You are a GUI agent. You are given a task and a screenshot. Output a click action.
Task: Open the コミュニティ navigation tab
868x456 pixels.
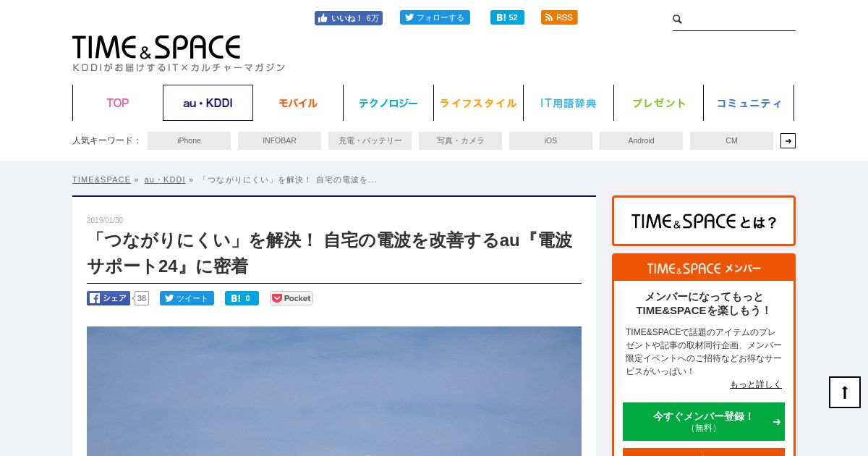pyautogui.click(x=749, y=103)
